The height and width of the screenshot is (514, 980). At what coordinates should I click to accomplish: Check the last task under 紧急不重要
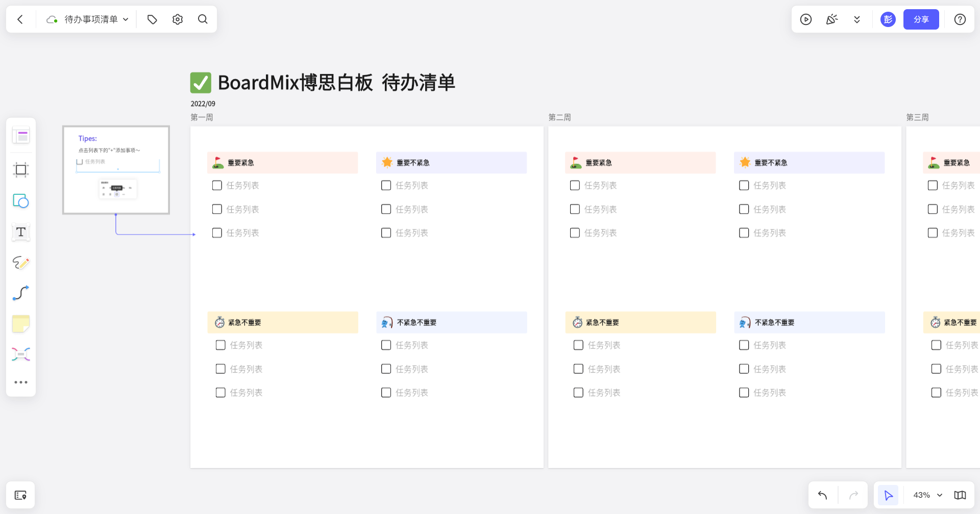(x=220, y=392)
